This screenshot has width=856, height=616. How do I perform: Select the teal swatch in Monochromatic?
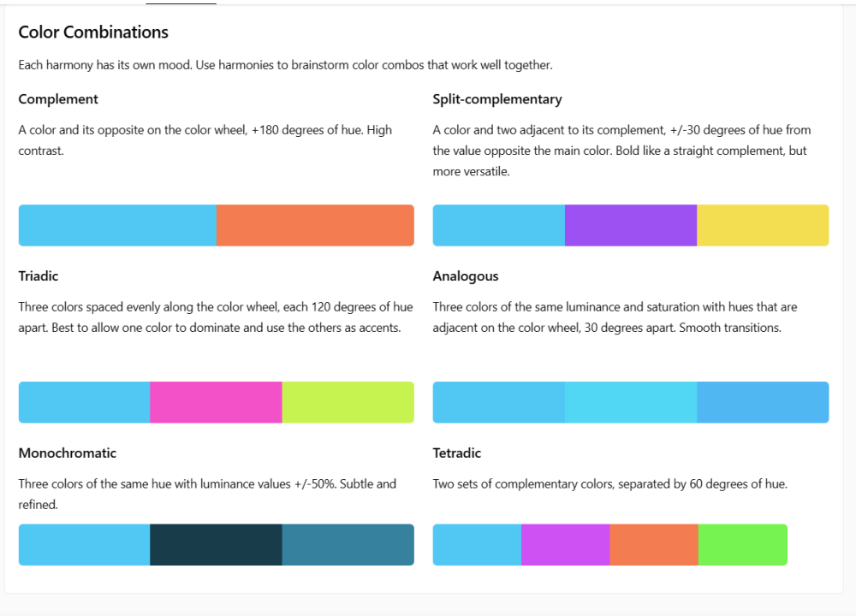point(348,545)
